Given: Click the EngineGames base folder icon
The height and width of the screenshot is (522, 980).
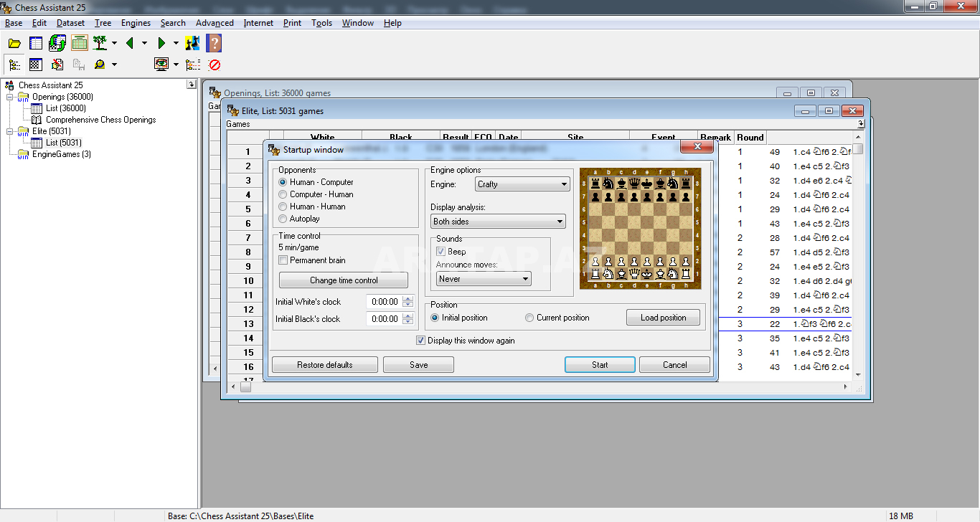Looking at the screenshot, I should pyautogui.click(x=24, y=154).
